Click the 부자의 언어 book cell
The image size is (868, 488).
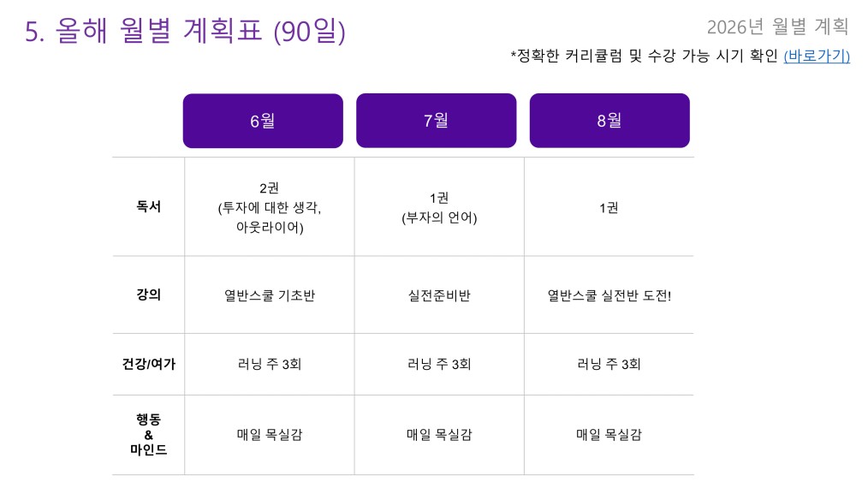pos(439,207)
